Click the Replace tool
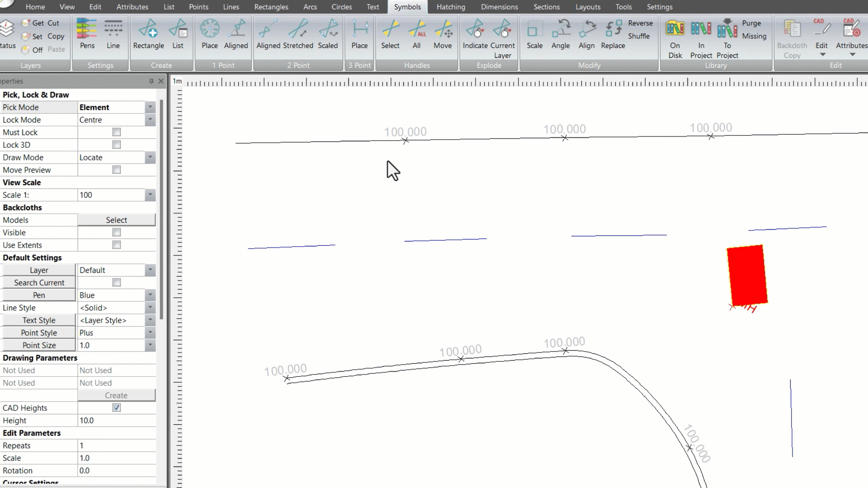Viewport: 868px width, 488px height. (613, 34)
